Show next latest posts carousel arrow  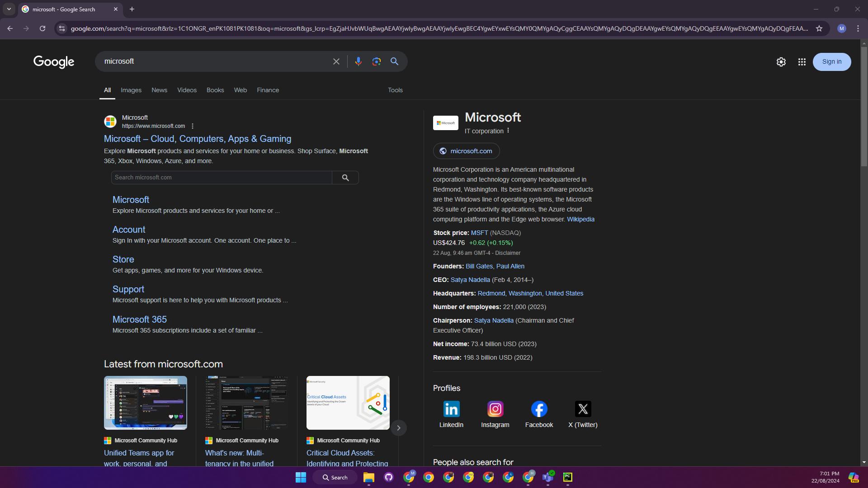click(398, 428)
